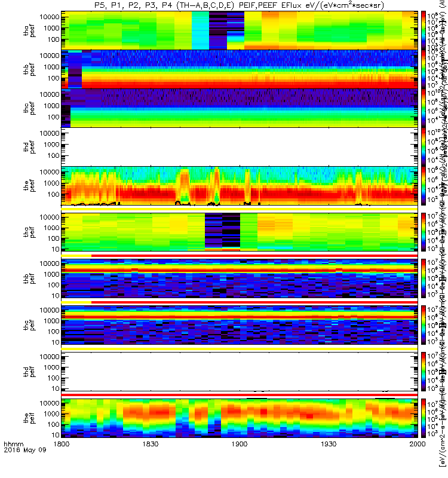Click inside the thb peif spectrogram panel
448x478 pixels.
(240, 278)
